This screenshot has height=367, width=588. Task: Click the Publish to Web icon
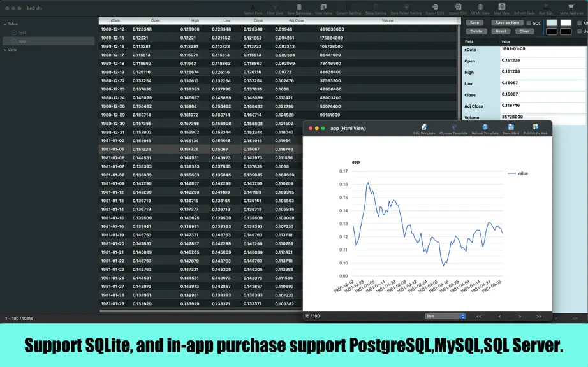point(535,127)
